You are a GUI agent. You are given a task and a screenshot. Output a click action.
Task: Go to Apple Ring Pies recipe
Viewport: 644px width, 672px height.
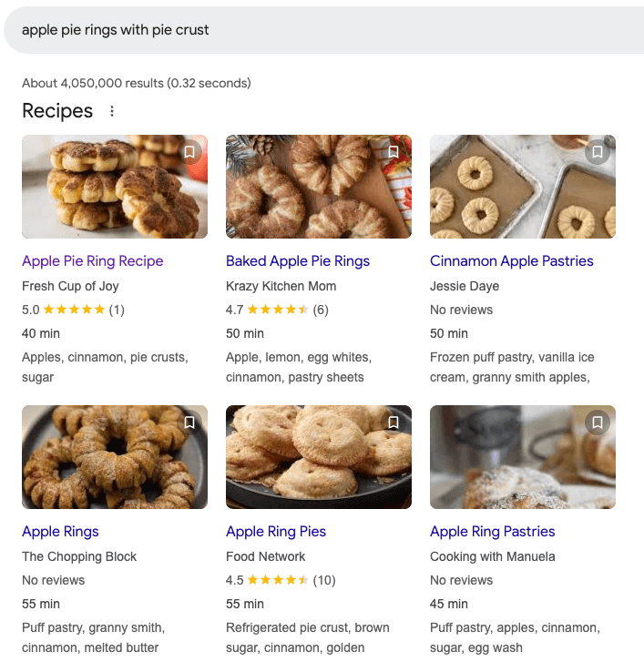(276, 531)
